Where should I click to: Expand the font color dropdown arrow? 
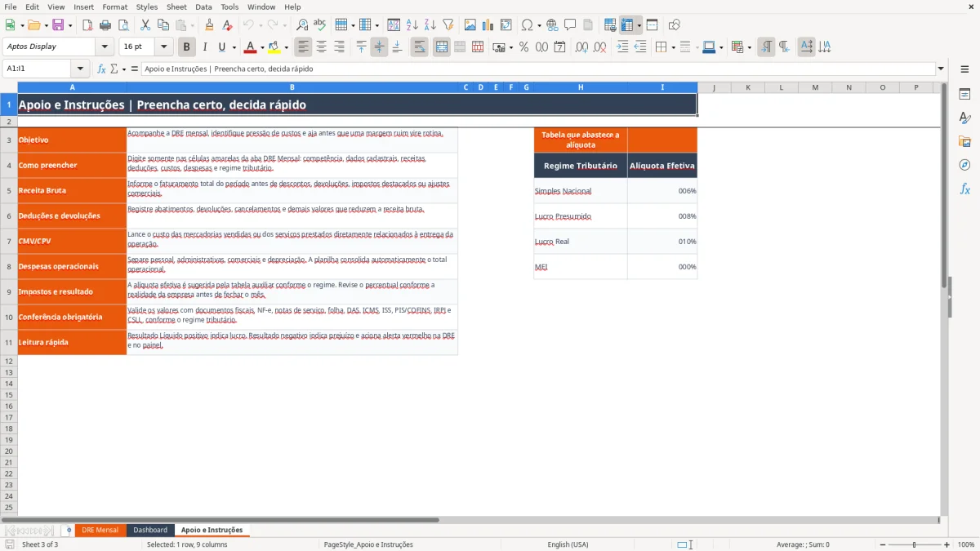click(x=262, y=47)
